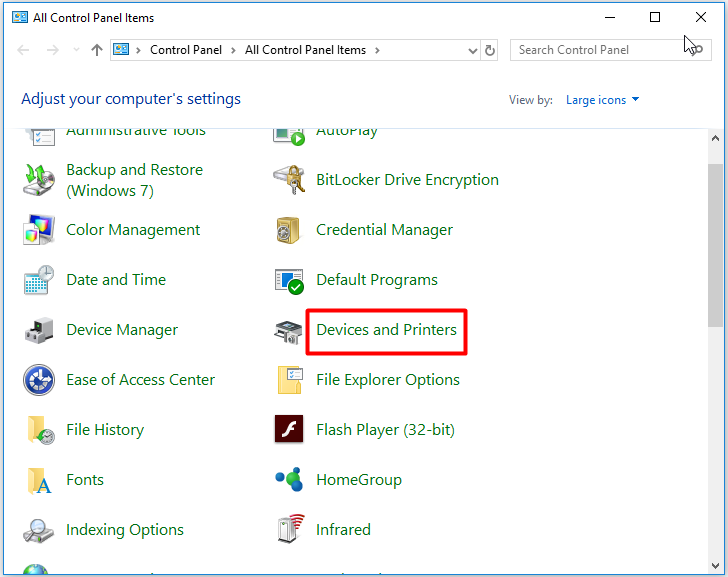
Task: Open Flash Player (32-bit) link
Action: (x=385, y=430)
